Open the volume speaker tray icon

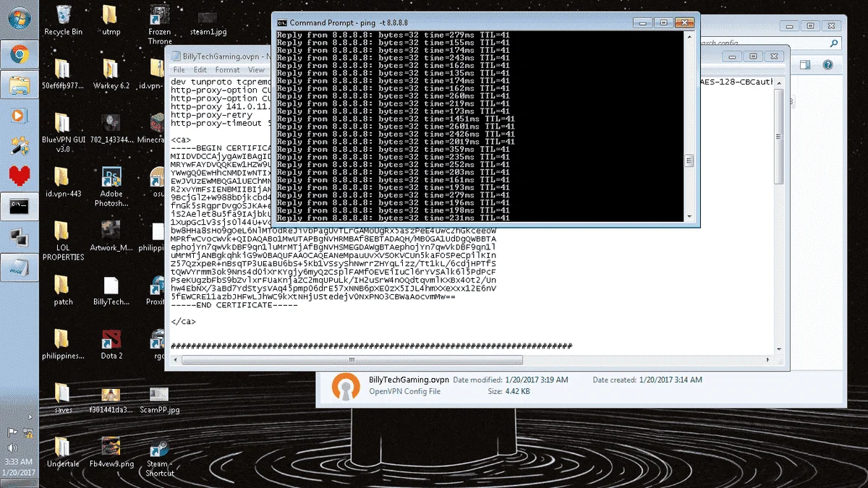(x=12, y=448)
